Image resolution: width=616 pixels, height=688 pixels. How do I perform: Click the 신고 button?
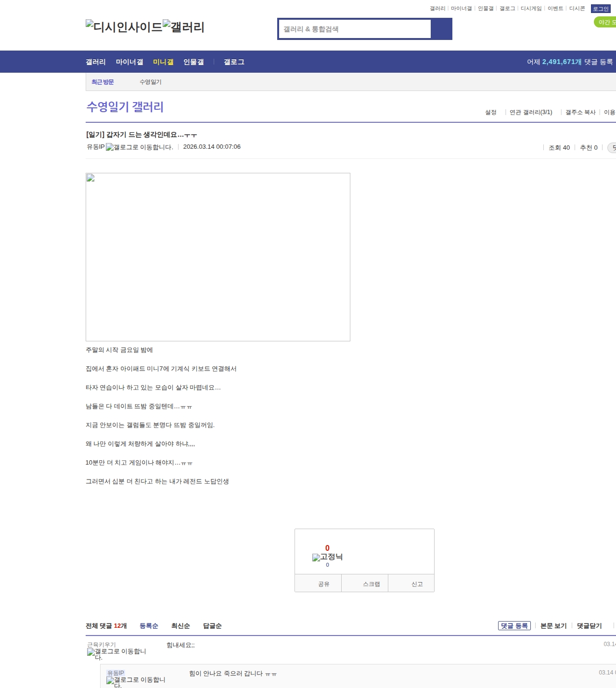411,584
